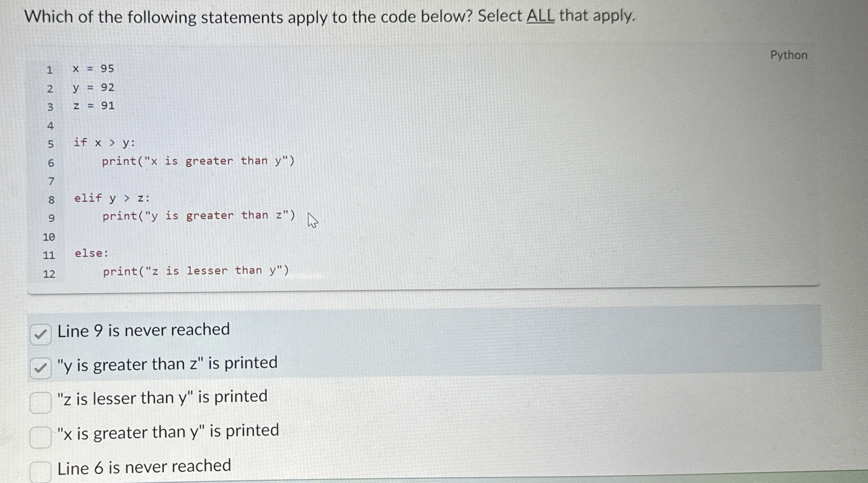Click line number 8 in the code
The width and height of the screenshot is (868, 483).
(x=51, y=198)
